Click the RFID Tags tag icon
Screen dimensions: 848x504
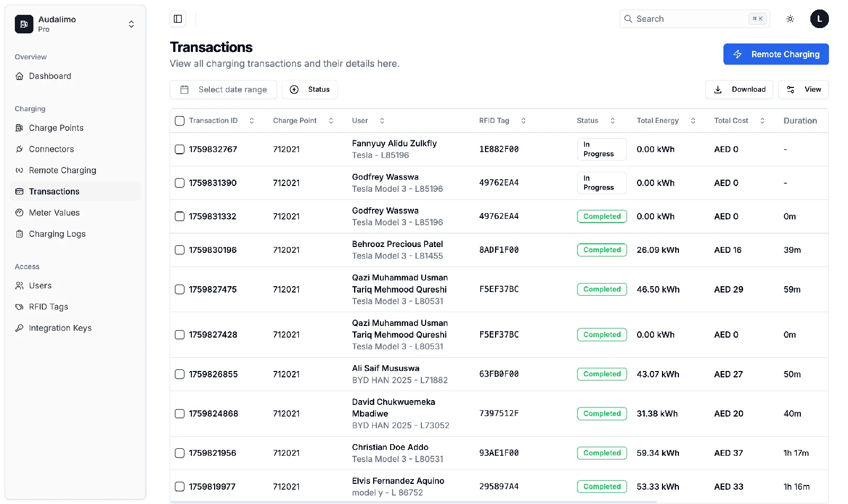point(20,307)
